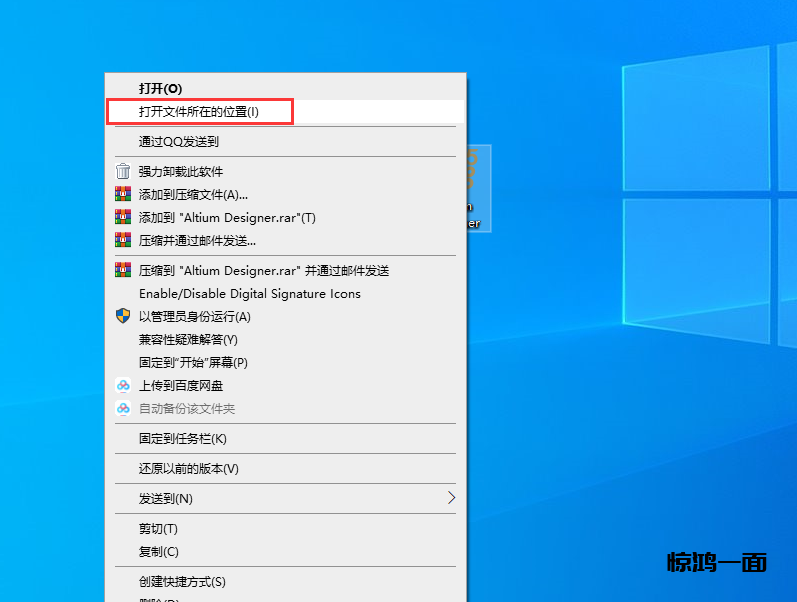Click 剪切(T) to cut the shortcut
Image resolution: width=797 pixels, height=602 pixels.
click(x=158, y=528)
